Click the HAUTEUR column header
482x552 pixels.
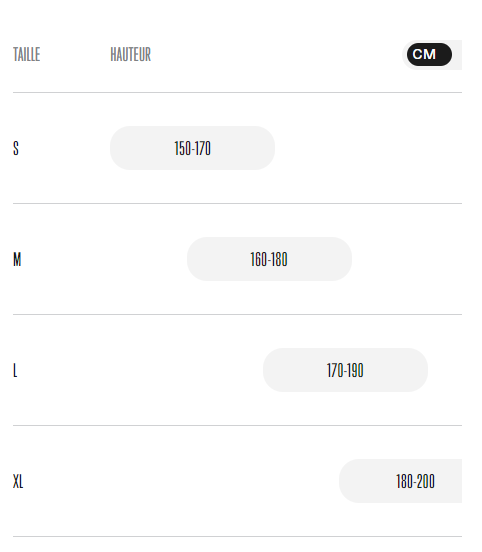pos(130,55)
